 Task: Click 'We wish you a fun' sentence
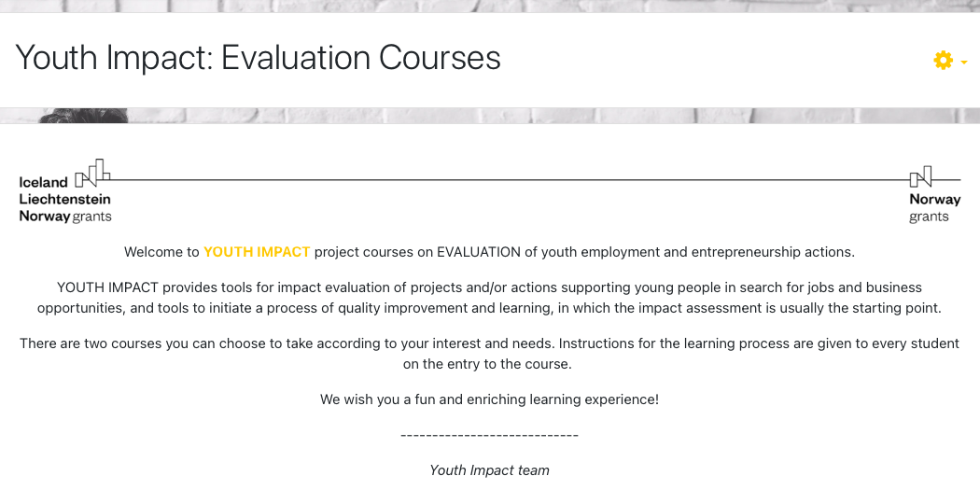[x=489, y=399]
